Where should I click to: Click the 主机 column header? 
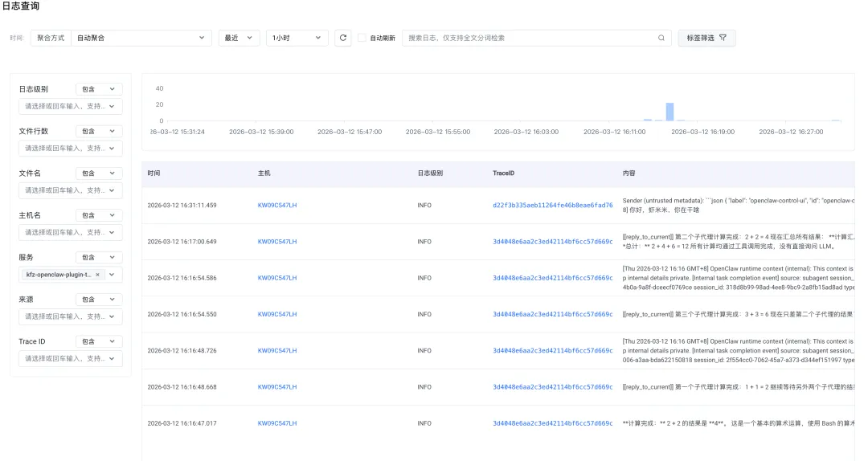coord(264,173)
